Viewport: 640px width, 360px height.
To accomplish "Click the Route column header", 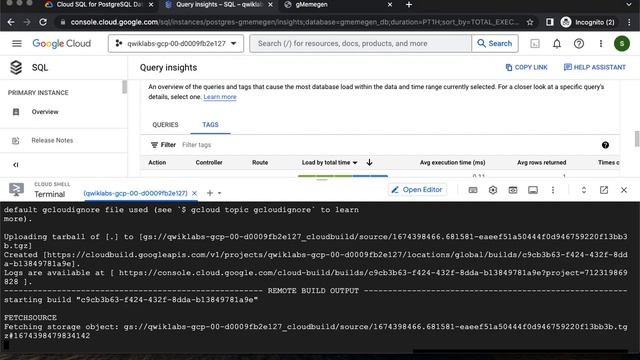I will (260, 162).
